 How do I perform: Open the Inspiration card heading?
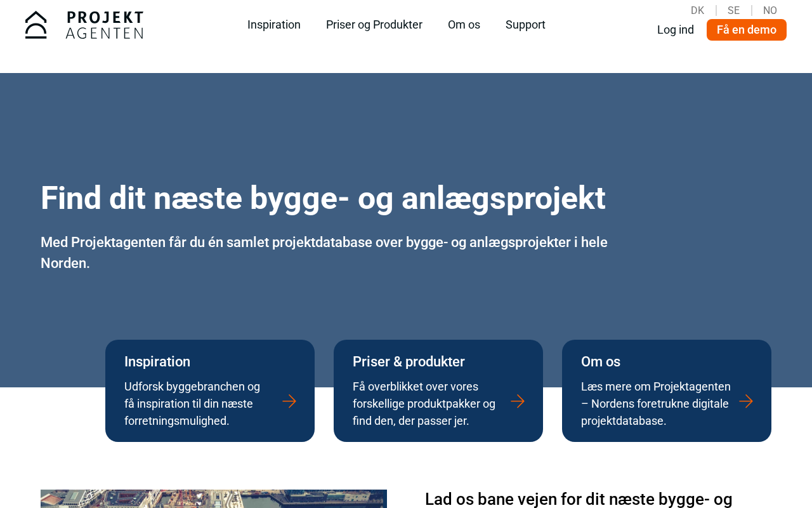157,362
